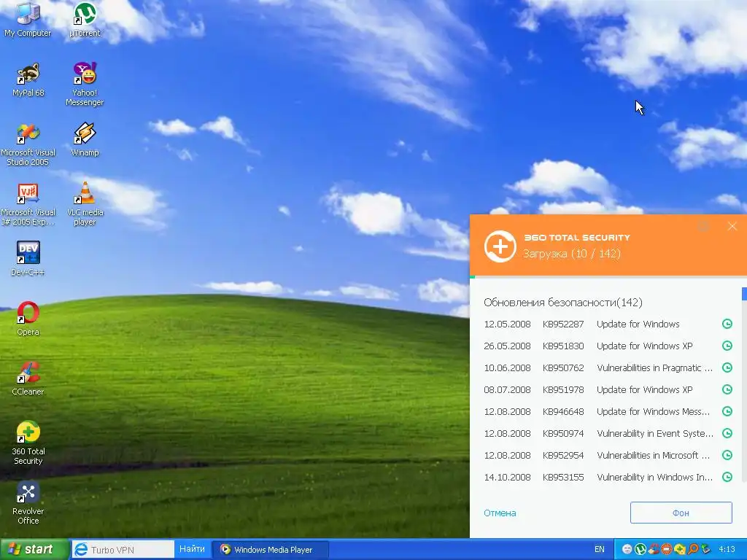Image resolution: width=747 pixels, height=560 pixels.
Task: Click the KB951830 identifier text
Action: pos(563,346)
